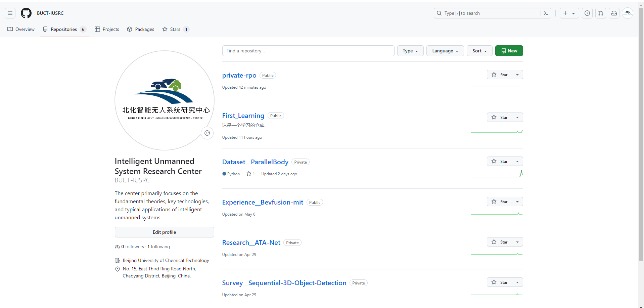Open the Issues icon in header

(x=587, y=13)
